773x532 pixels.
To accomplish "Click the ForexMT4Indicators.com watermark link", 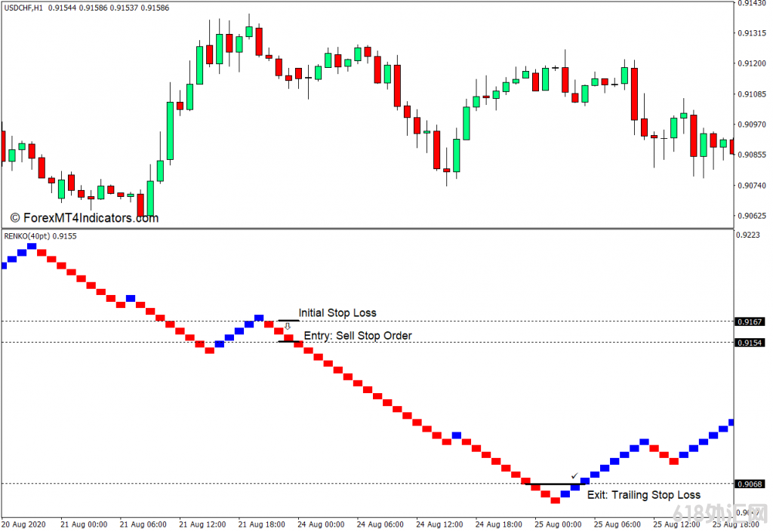I will click(84, 218).
